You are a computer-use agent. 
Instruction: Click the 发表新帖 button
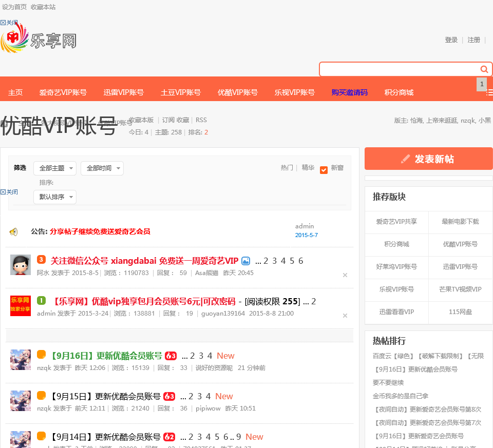point(428,159)
